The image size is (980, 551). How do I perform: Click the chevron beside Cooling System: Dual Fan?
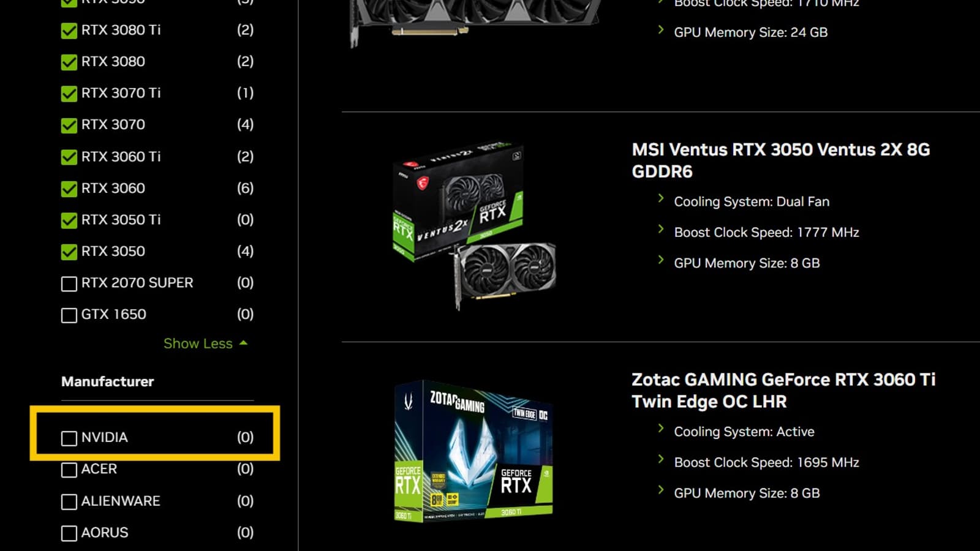[x=660, y=198]
